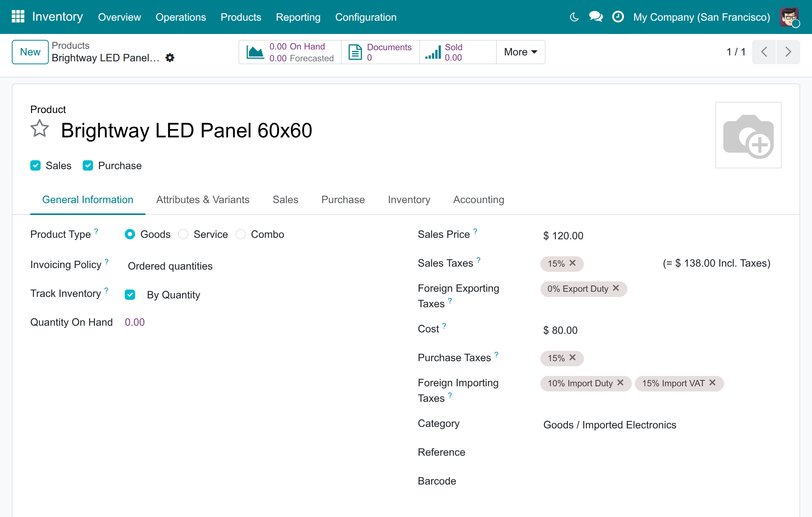Uncheck the Sales checkbox

[x=35, y=165]
